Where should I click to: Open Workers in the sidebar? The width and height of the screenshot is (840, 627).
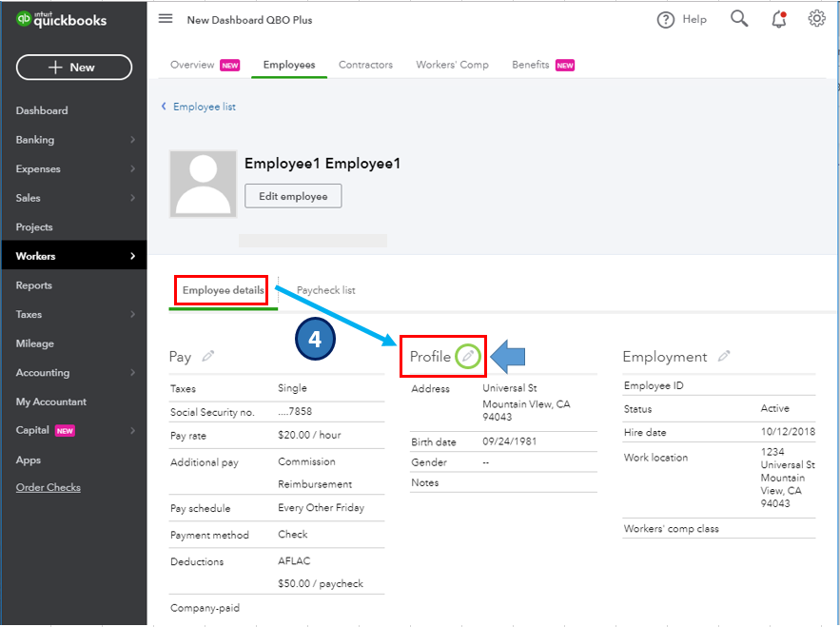(x=35, y=256)
